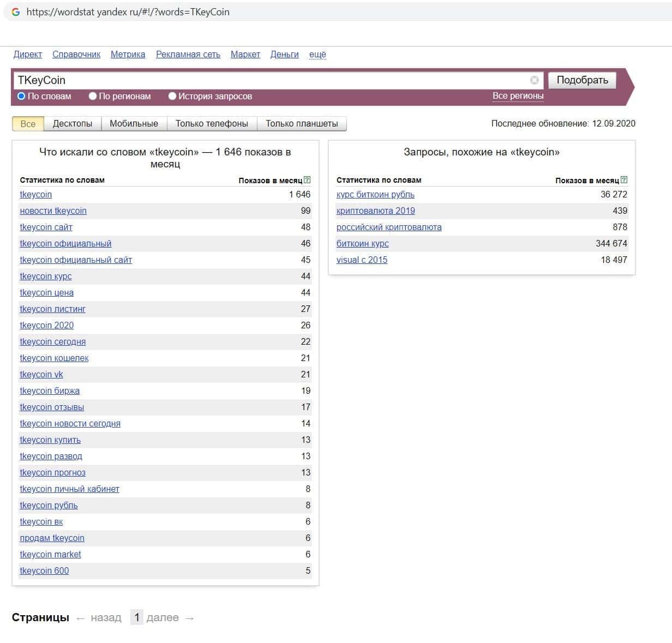The height and width of the screenshot is (643, 672).
Task: Select the "По регионам" radio button
Action: click(x=93, y=96)
